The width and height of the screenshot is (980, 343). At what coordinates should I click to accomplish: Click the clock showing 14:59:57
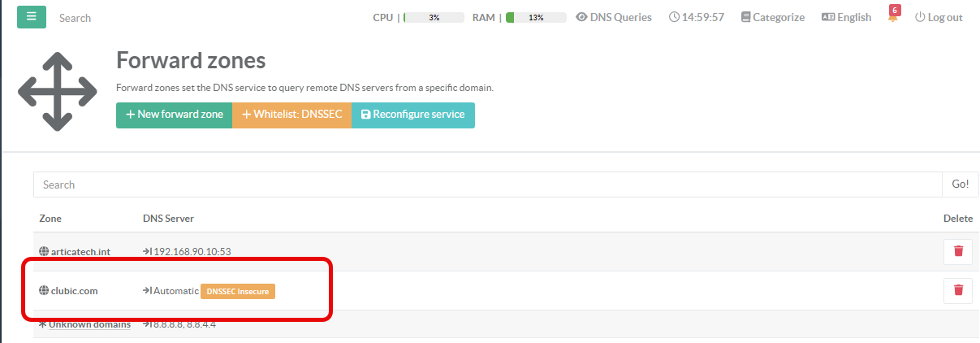(x=697, y=17)
